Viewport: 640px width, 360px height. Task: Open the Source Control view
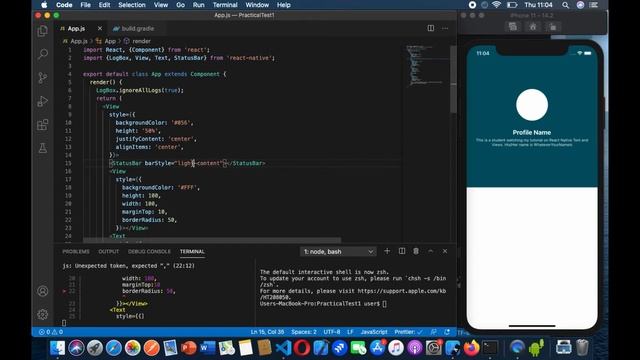coord(42,78)
